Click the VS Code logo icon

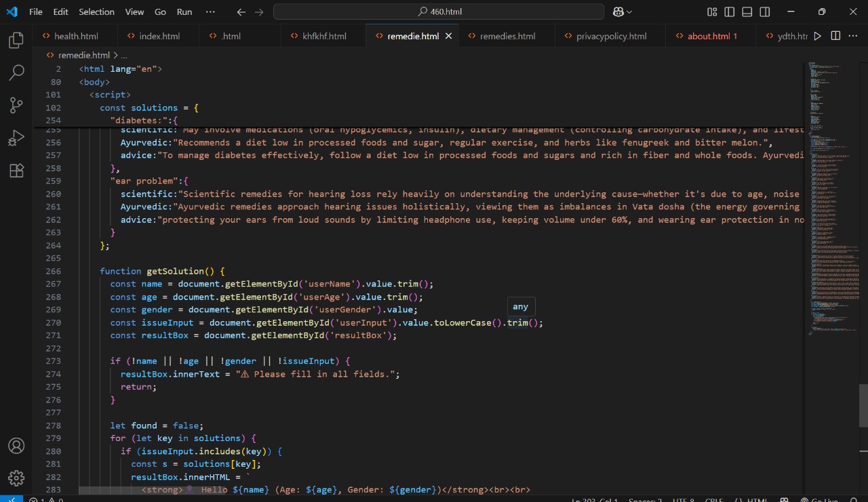coord(12,12)
